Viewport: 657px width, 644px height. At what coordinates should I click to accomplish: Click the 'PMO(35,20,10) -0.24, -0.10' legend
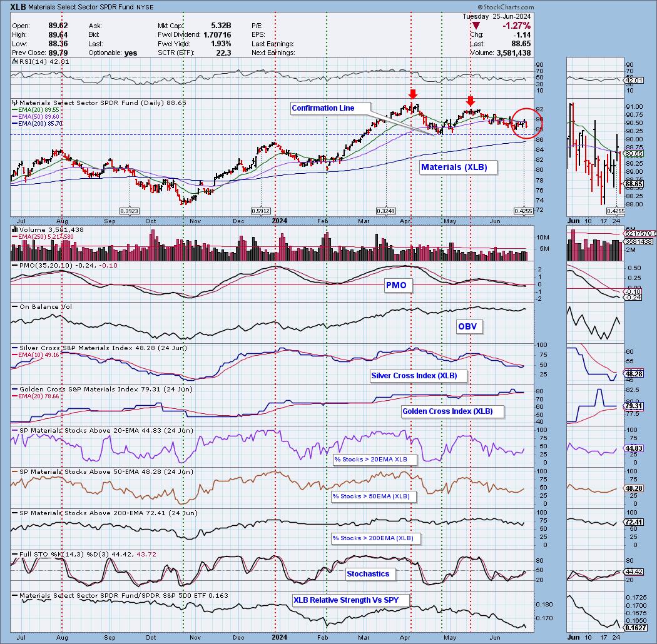coord(64,266)
